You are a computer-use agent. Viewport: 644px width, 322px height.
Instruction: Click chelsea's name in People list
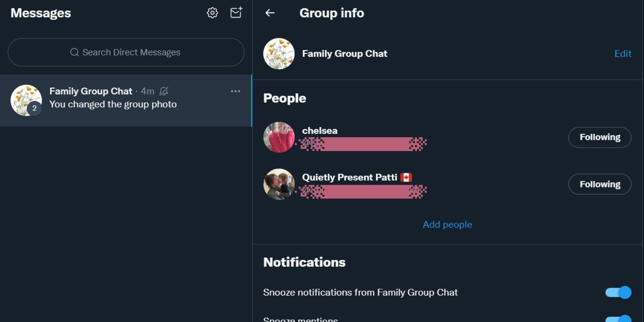point(320,131)
